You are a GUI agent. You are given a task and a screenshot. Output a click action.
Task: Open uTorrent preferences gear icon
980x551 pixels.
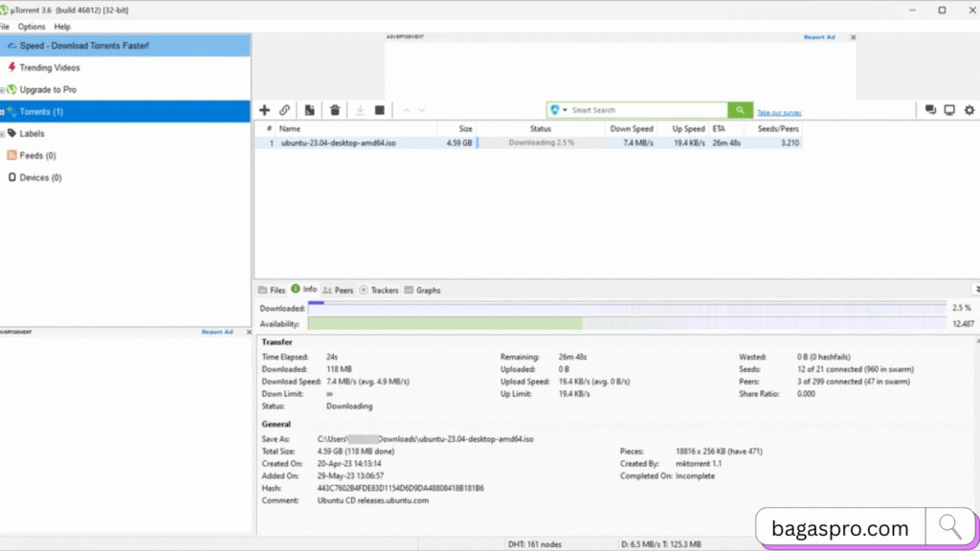tap(969, 110)
